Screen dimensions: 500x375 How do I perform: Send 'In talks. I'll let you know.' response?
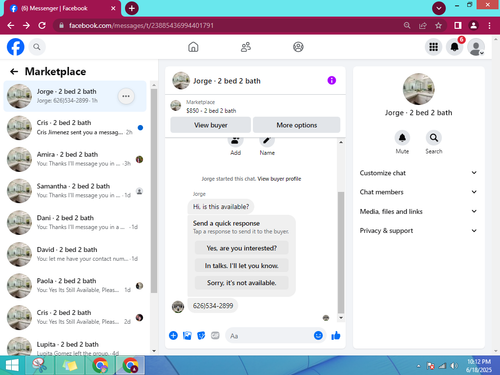[242, 266]
